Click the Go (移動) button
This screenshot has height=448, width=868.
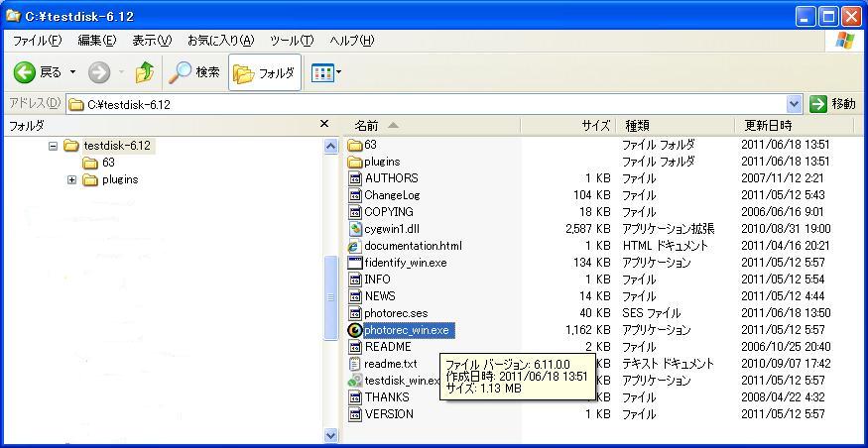click(832, 104)
